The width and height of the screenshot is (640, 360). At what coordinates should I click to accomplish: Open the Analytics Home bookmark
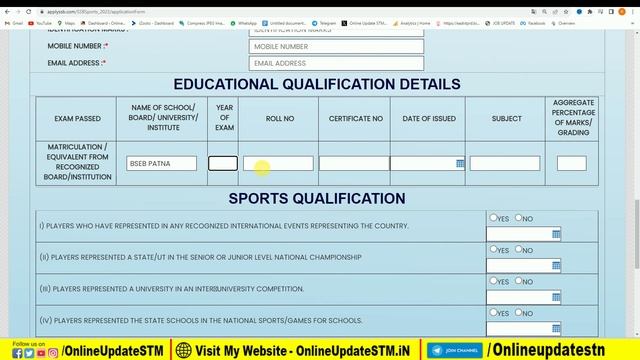[411, 23]
